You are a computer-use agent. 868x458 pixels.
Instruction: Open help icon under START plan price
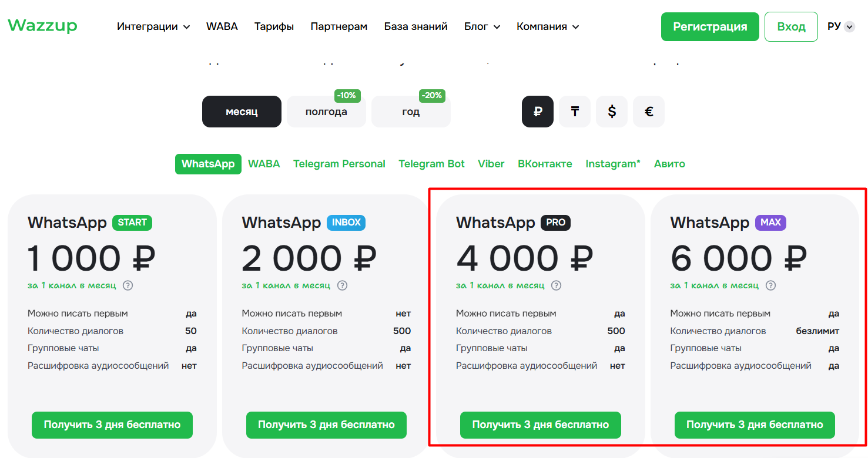tap(128, 285)
